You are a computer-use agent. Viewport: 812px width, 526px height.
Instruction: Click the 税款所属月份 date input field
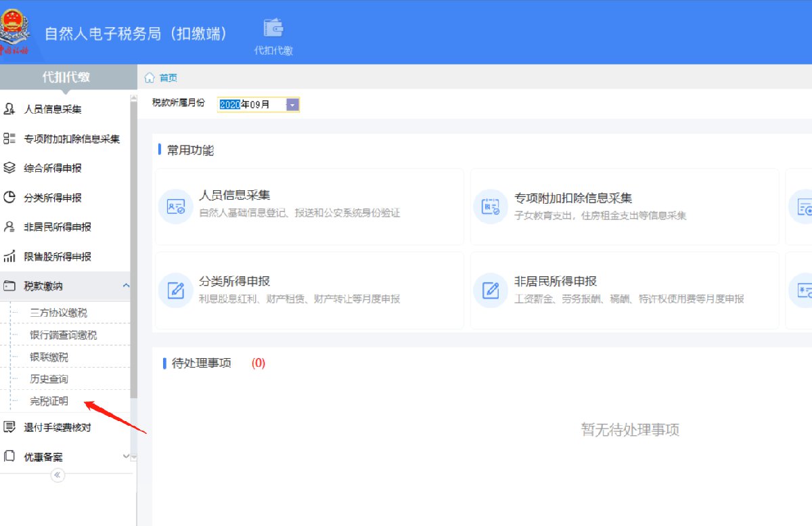[250, 104]
